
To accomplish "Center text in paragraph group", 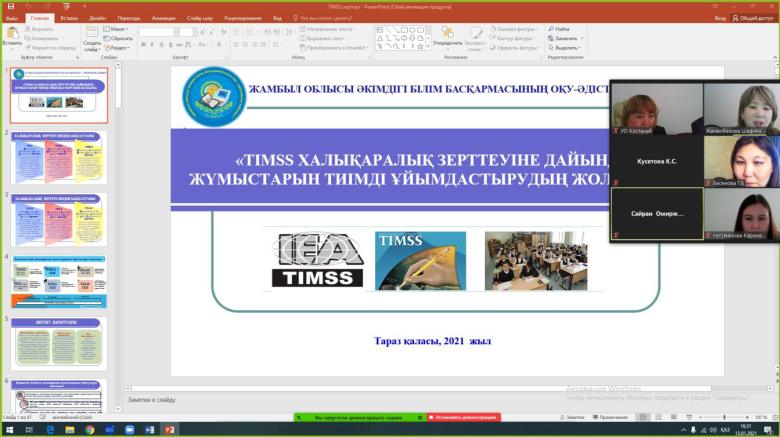I will click(x=246, y=45).
